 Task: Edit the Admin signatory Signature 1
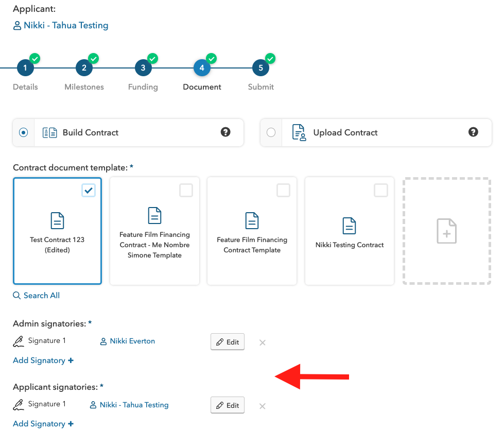228,342
